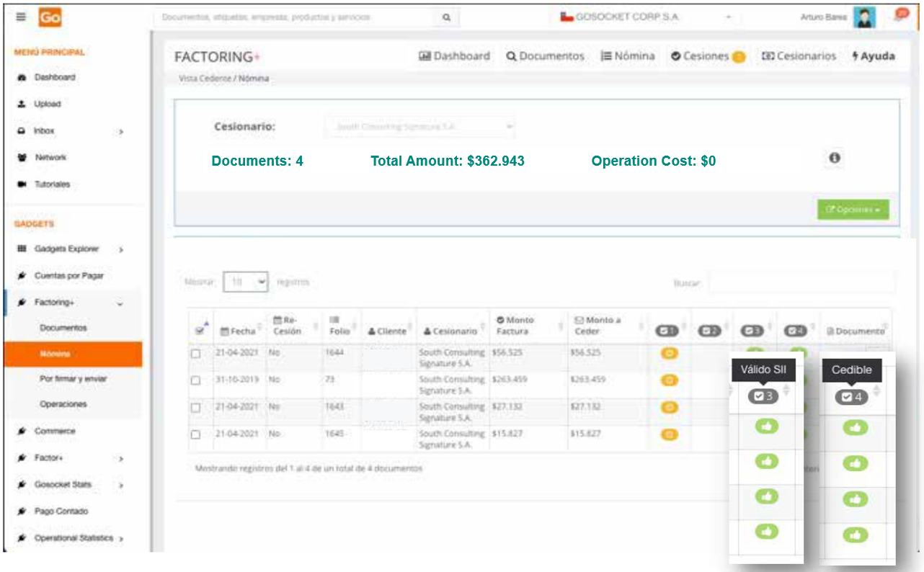This screenshot has width=924, height=572.
Task: Click the orange Go logo
Action: tap(50, 17)
